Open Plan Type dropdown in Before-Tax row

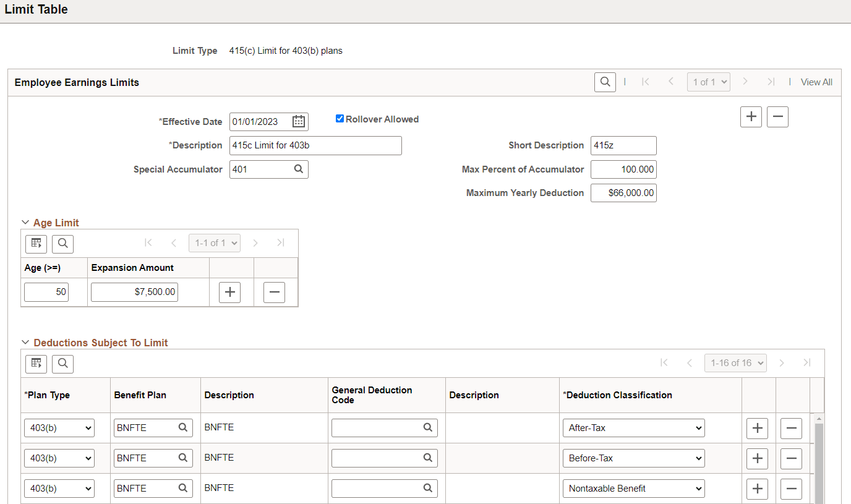click(x=59, y=458)
